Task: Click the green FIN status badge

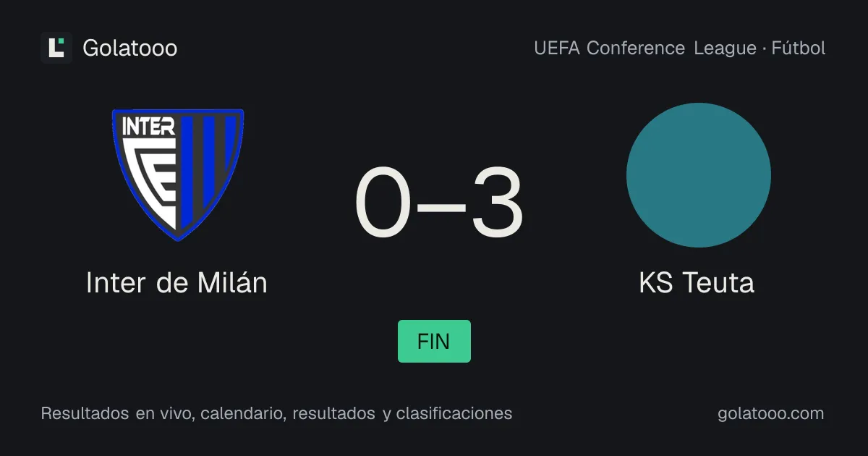Action: tap(434, 341)
